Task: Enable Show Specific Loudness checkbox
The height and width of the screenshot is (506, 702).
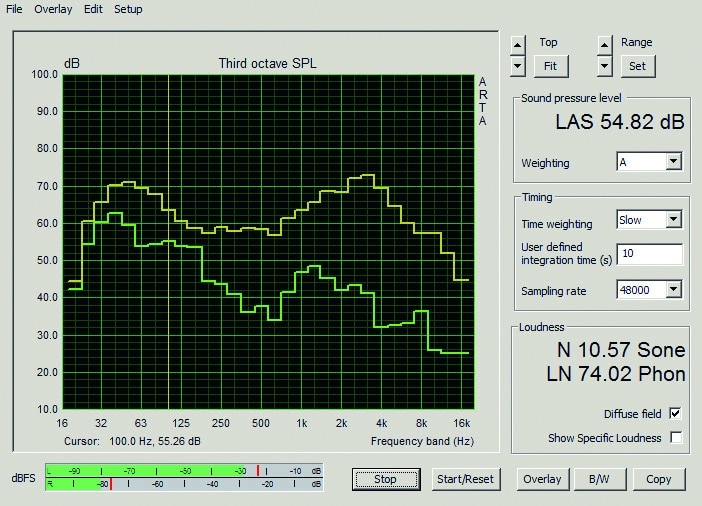Action: 676,438
